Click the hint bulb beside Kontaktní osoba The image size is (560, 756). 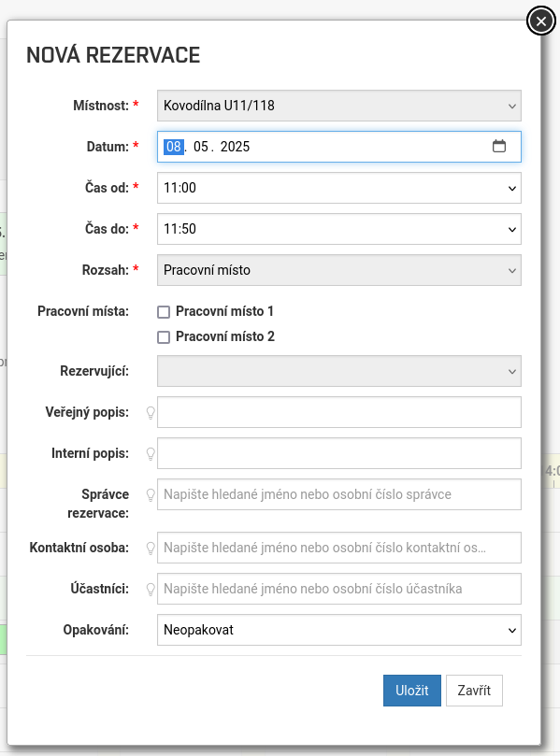pos(151,549)
